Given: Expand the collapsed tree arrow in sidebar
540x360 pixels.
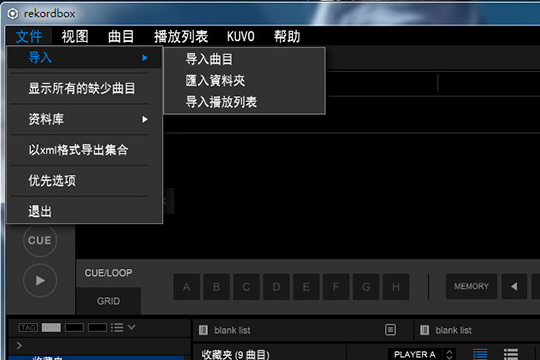Looking at the screenshot, I should pyautogui.click(x=19, y=345).
